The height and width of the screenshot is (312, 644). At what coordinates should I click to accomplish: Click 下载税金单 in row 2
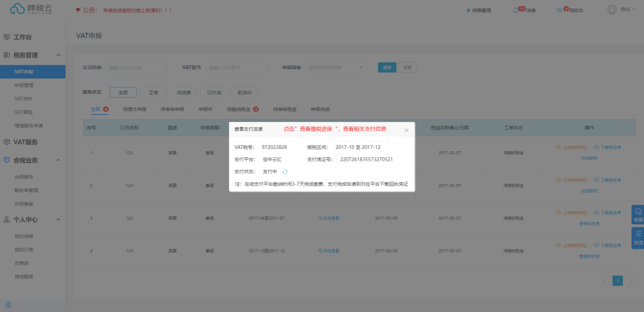tap(607, 180)
